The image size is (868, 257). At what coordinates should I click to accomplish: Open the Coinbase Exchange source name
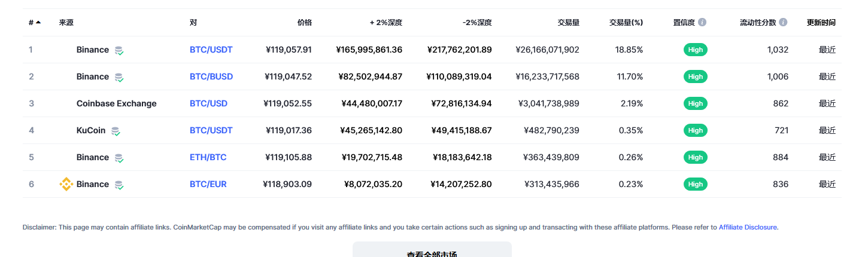pyautogui.click(x=116, y=103)
